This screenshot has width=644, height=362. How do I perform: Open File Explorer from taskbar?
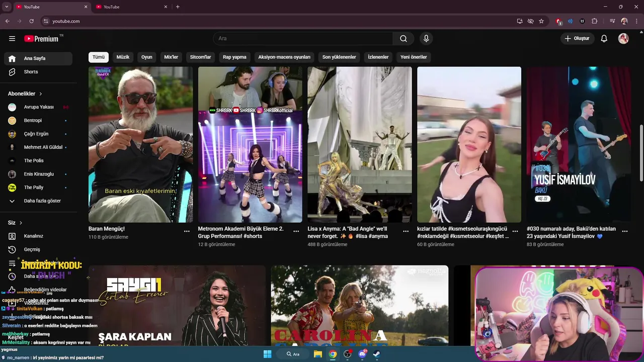[318, 354]
